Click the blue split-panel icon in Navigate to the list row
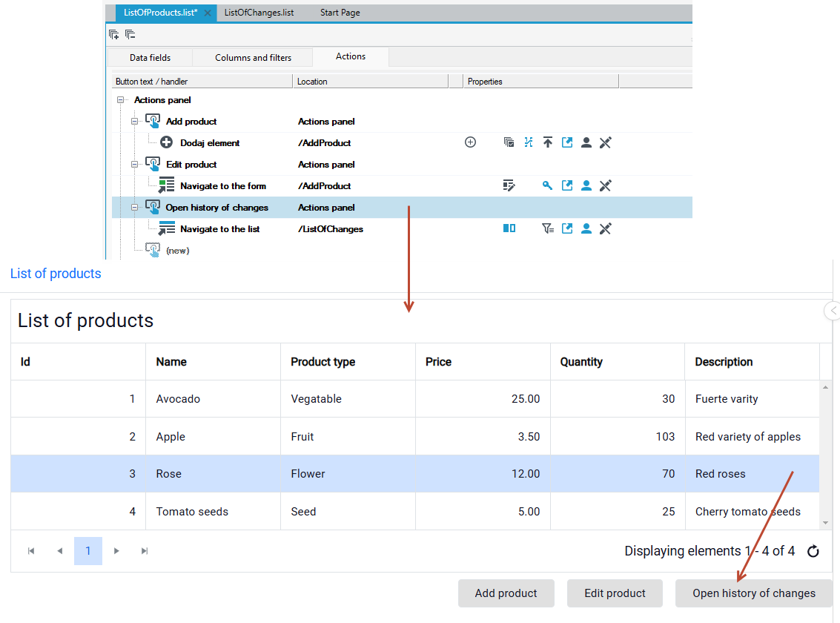The image size is (840, 623). (x=509, y=228)
